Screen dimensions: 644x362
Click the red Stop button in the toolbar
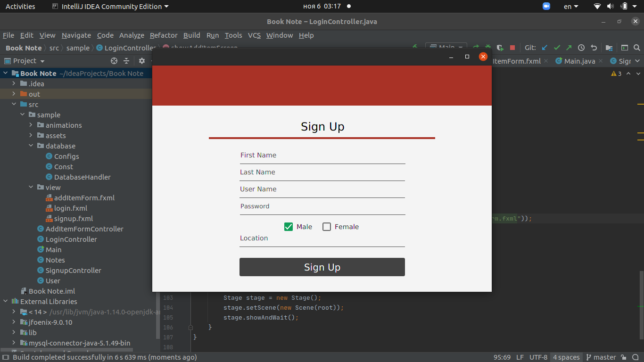512,47
